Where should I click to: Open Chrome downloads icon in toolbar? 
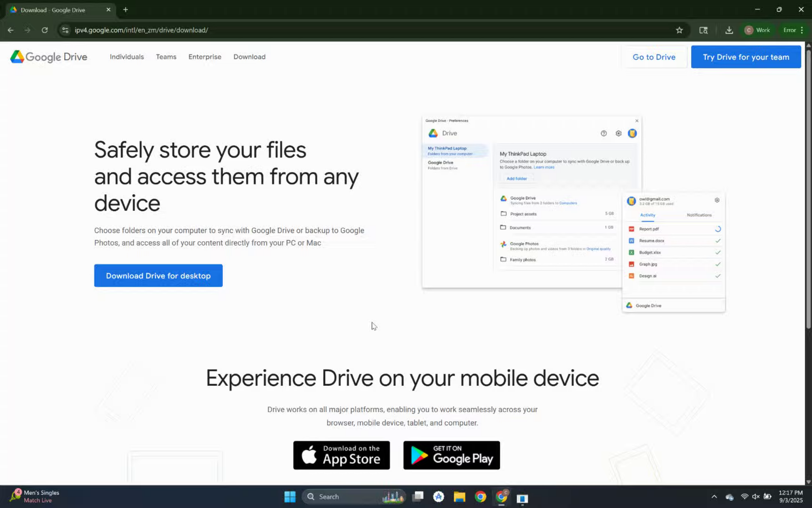729,30
